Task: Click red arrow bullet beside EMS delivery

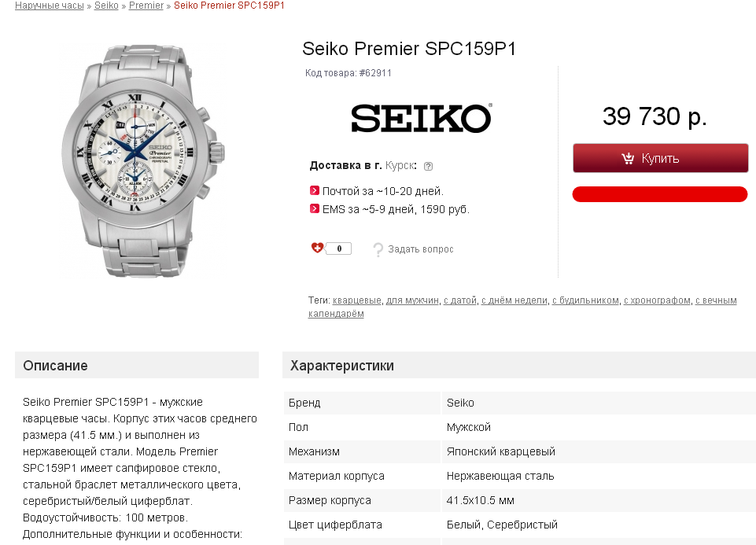Action: point(315,209)
